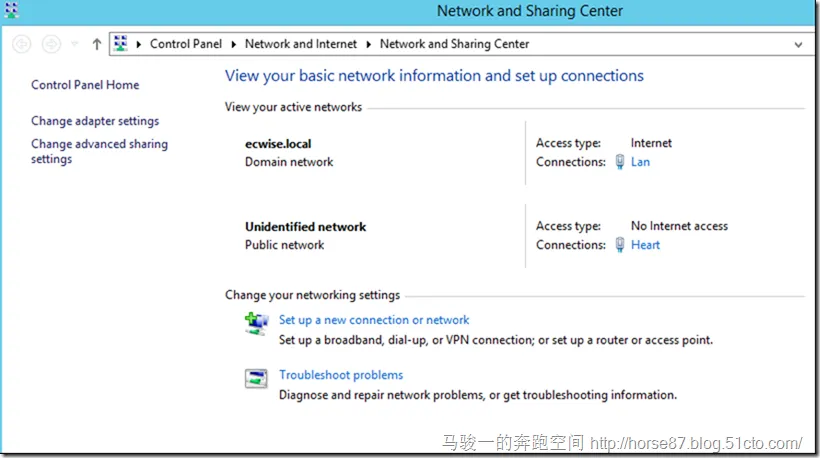Click the Back navigation arrow
This screenshot has height=458, width=820.
pyautogui.click(x=21, y=44)
